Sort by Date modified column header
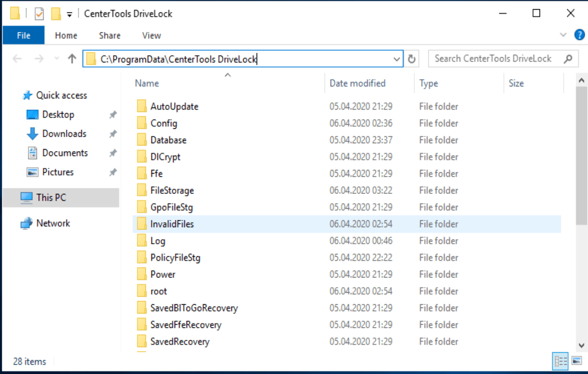Image resolution: width=588 pixels, height=374 pixels. [357, 83]
